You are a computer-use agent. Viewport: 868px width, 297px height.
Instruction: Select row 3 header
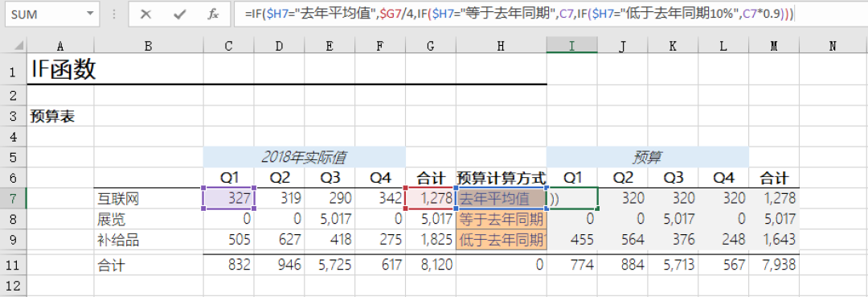point(14,117)
